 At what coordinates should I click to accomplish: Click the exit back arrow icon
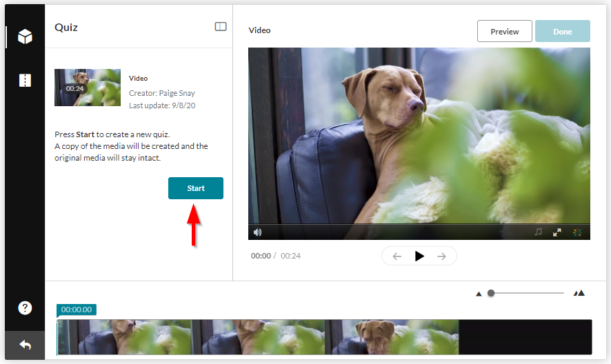(x=25, y=344)
